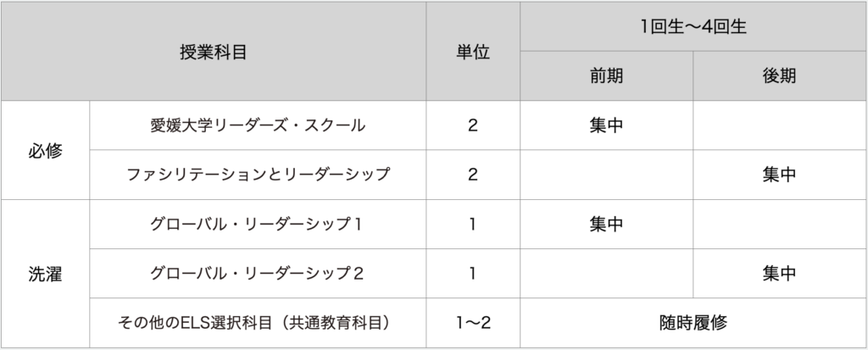Click the 単位 column header
Image resolution: width=868 pixels, height=350 pixels.
pyautogui.click(x=472, y=51)
